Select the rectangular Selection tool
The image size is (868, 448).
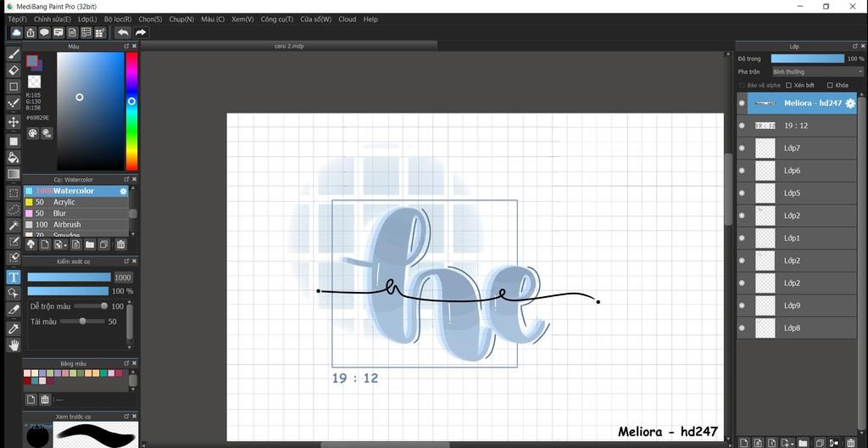(x=14, y=193)
